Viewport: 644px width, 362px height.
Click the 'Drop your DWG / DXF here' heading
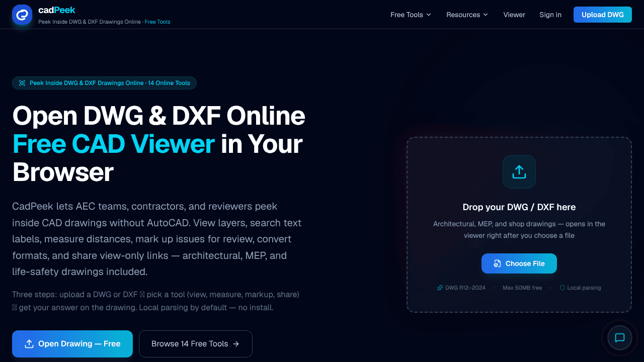(519, 207)
